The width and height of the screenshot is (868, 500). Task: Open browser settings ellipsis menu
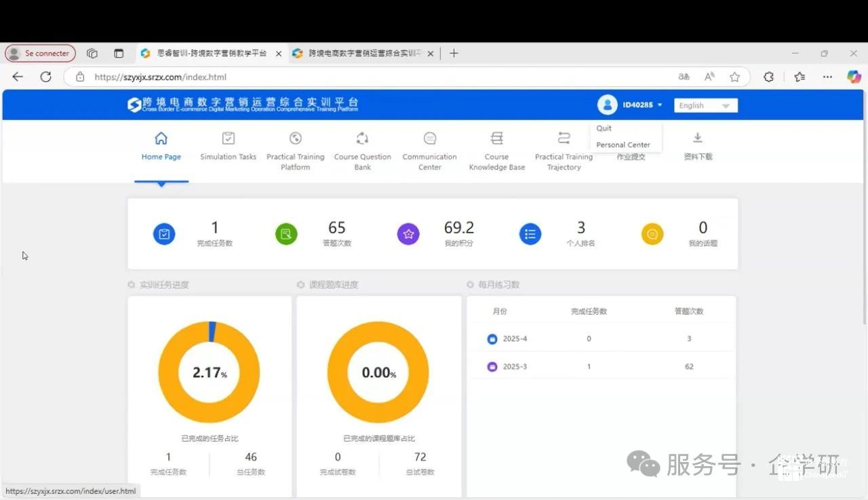pos(827,77)
